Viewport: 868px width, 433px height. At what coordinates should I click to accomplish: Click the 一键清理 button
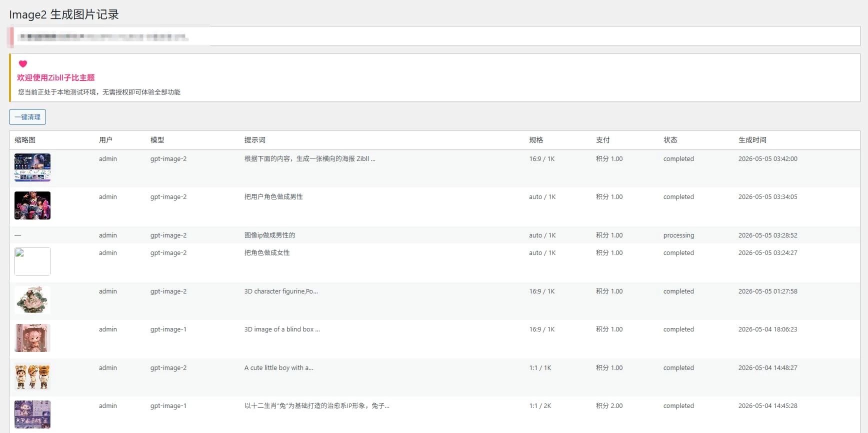27,117
